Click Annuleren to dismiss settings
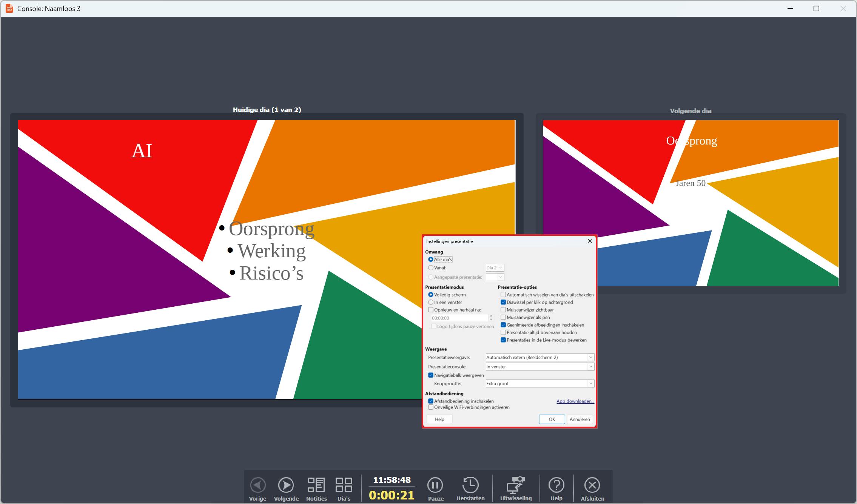This screenshot has height=504, width=857. point(580,419)
